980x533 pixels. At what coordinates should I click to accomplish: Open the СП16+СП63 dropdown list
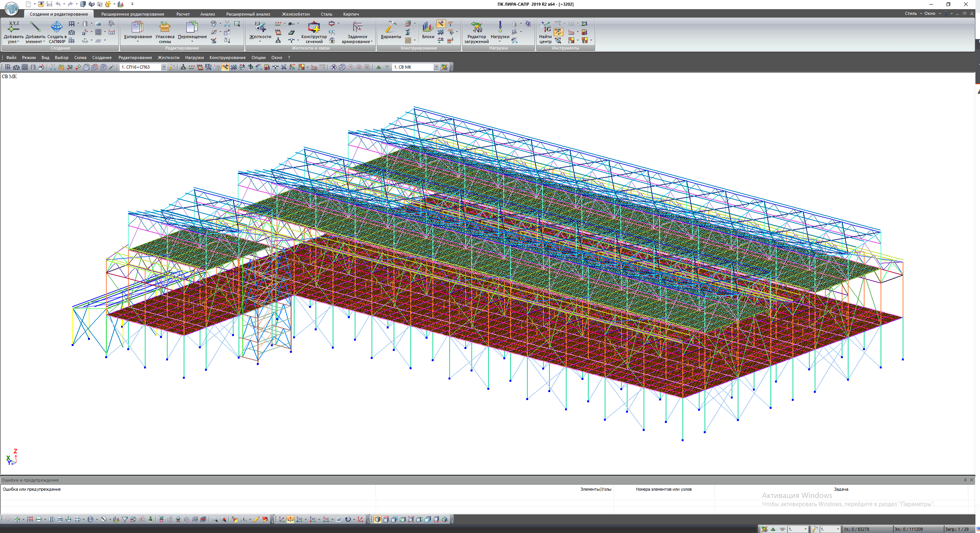pos(164,67)
